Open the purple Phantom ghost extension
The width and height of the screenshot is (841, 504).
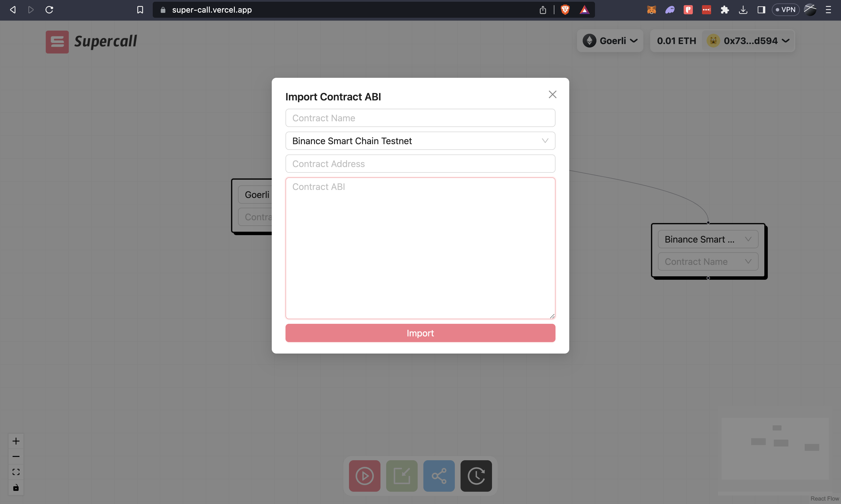coord(670,10)
